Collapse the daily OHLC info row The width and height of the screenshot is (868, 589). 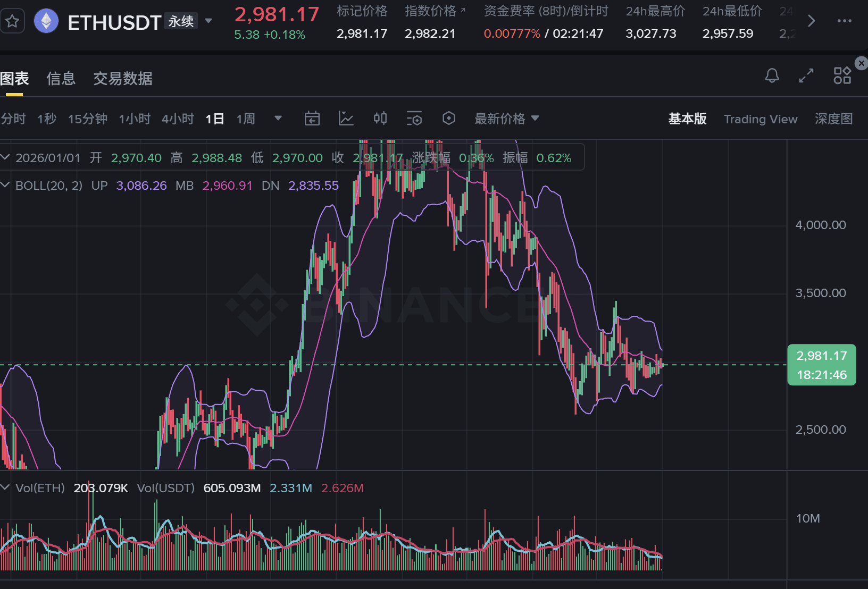[5, 157]
